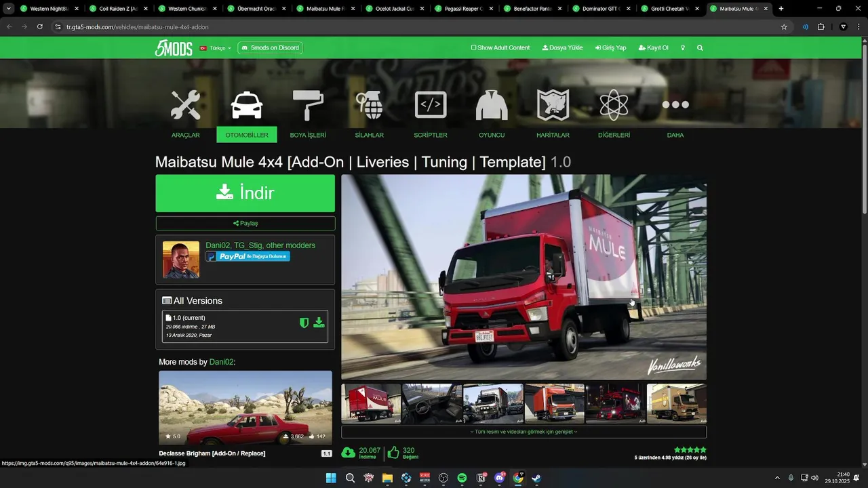The height and width of the screenshot is (488, 868).
Task: Open the Chrome tab search dropdown arrow
Action: [9, 9]
